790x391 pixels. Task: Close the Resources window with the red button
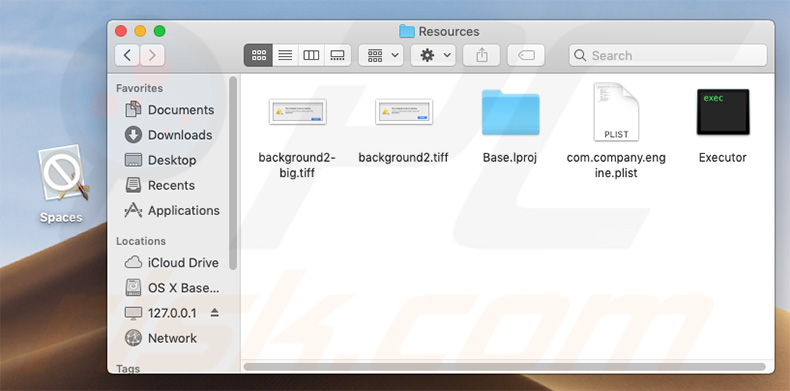(x=121, y=31)
